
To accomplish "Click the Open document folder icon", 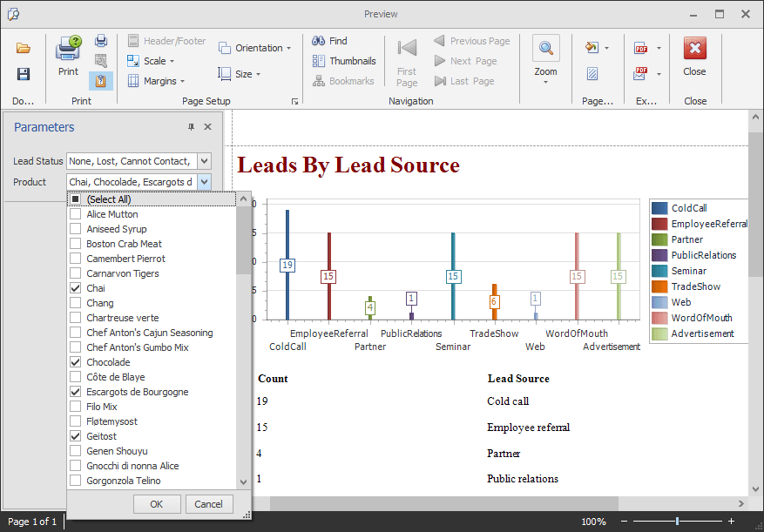I will pos(24,48).
